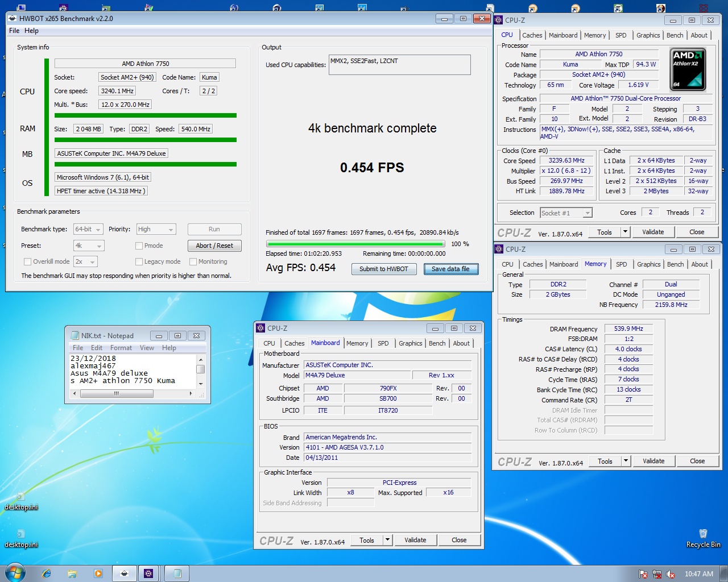Click the benchmark progress bar

coord(357,244)
